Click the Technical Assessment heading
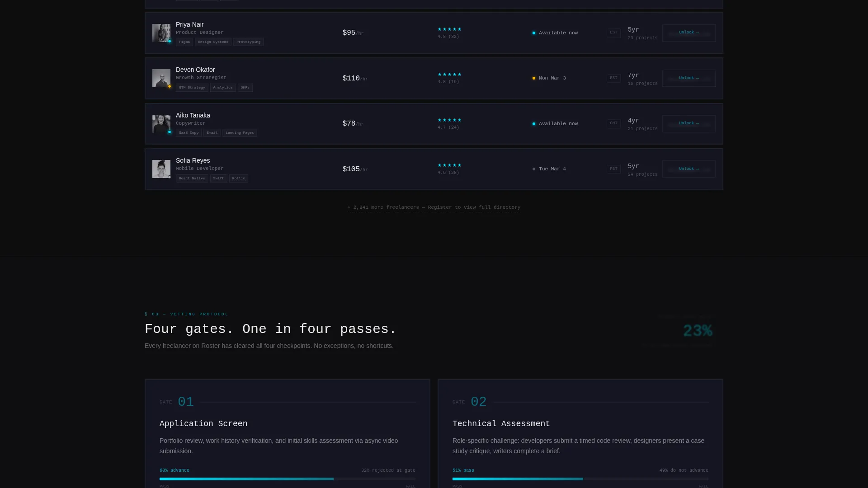868x488 pixels. [x=501, y=424]
